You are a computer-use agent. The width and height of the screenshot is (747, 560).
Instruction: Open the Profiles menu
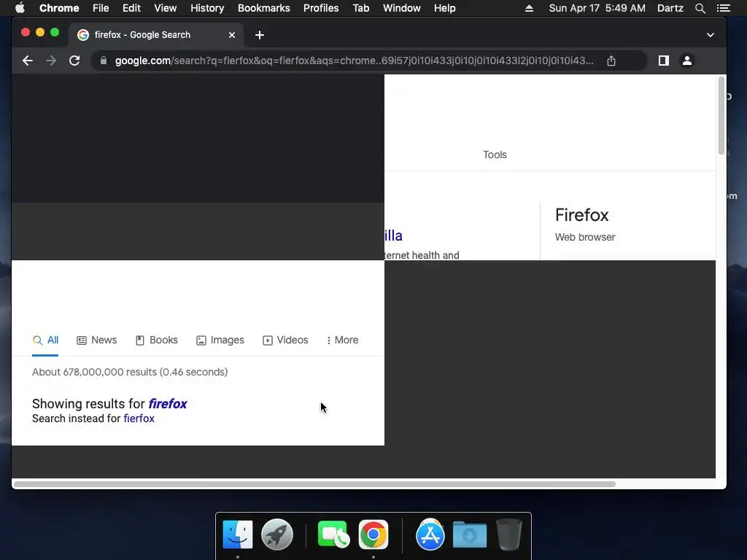coord(321,8)
